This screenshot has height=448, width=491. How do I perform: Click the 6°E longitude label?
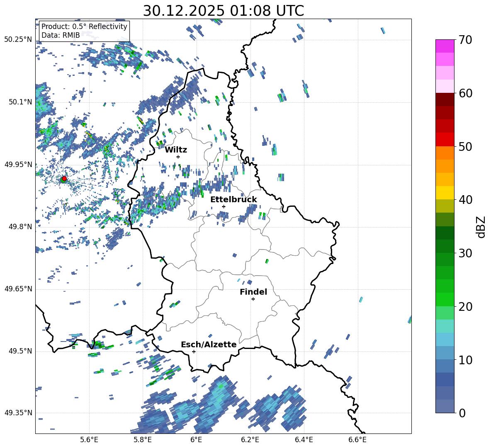196,440
